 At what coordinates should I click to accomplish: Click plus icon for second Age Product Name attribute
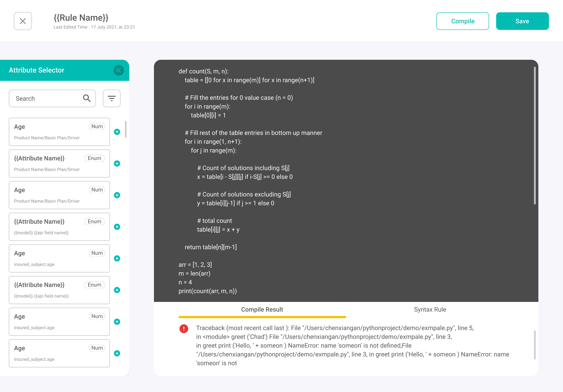(x=117, y=195)
